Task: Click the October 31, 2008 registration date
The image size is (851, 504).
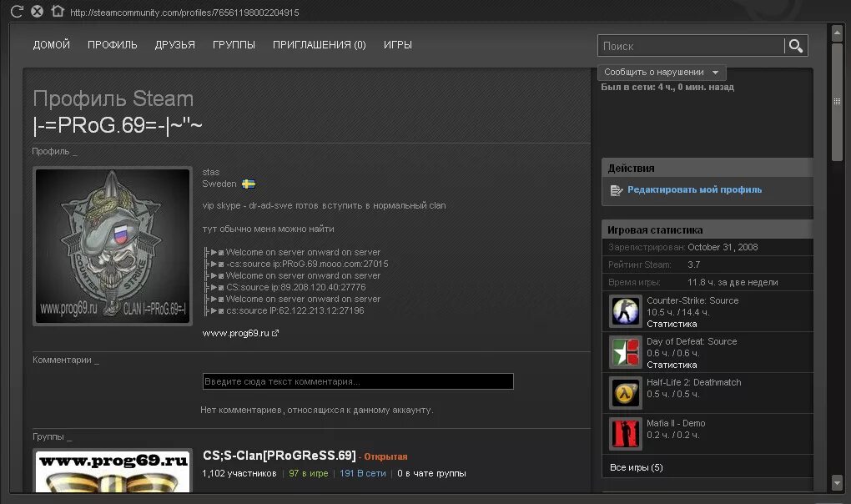Action: tap(723, 247)
